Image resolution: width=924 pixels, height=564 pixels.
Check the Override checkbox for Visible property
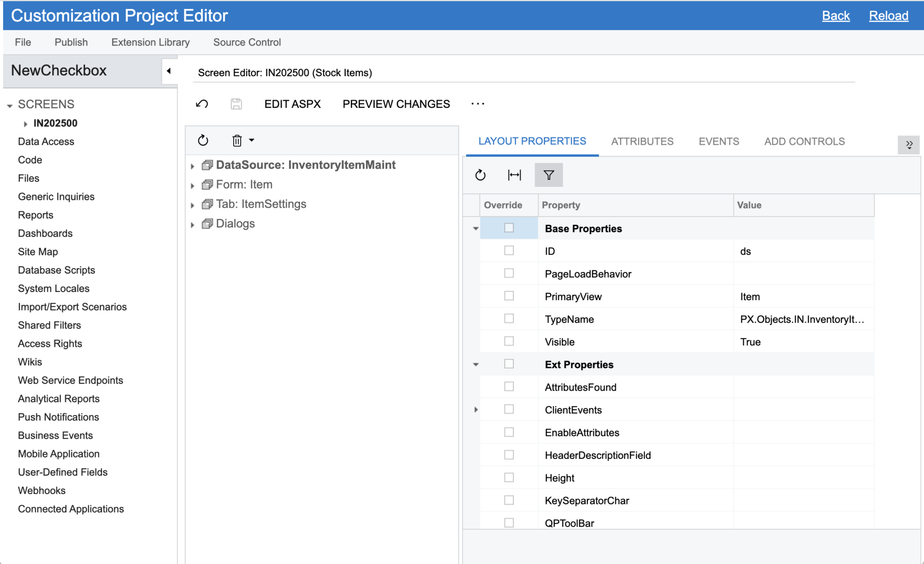[509, 341]
